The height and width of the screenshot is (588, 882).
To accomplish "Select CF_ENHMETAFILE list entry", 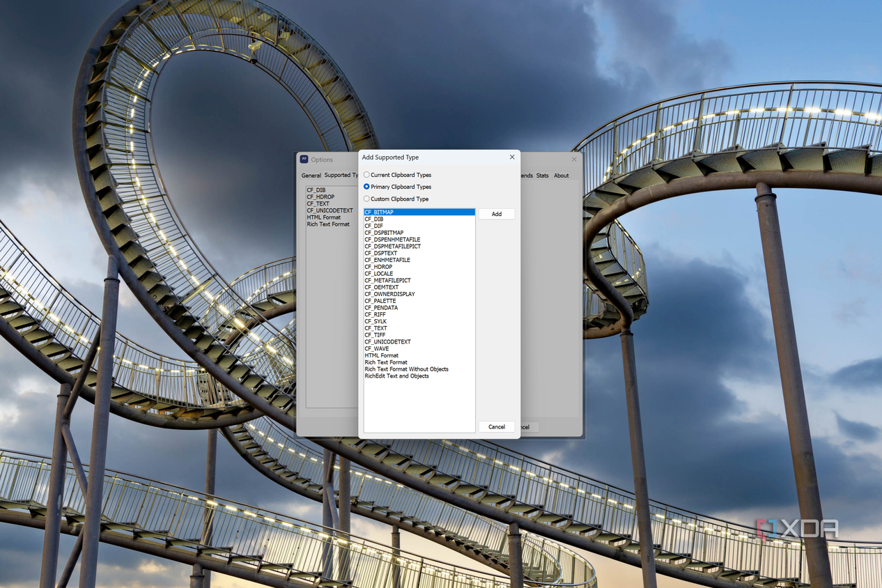I will tap(419, 260).
